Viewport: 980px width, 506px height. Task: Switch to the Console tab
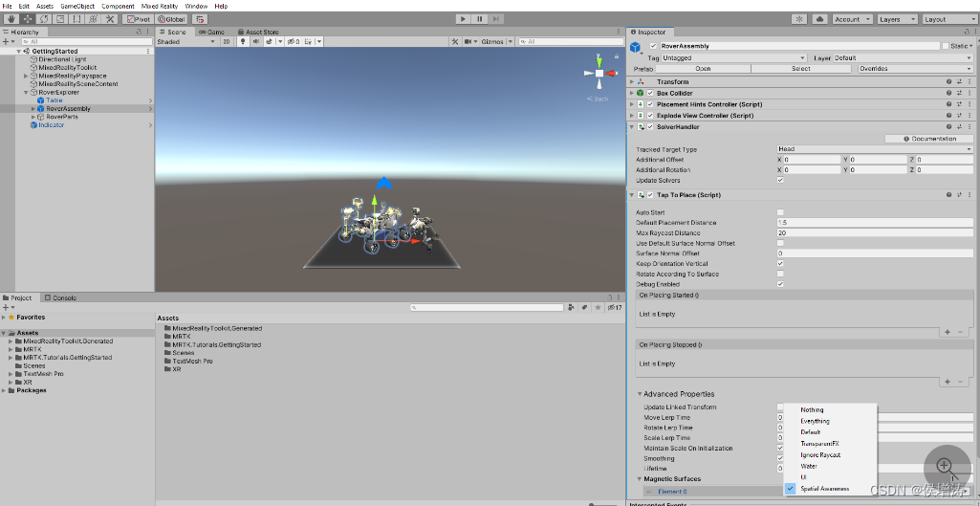click(x=60, y=297)
